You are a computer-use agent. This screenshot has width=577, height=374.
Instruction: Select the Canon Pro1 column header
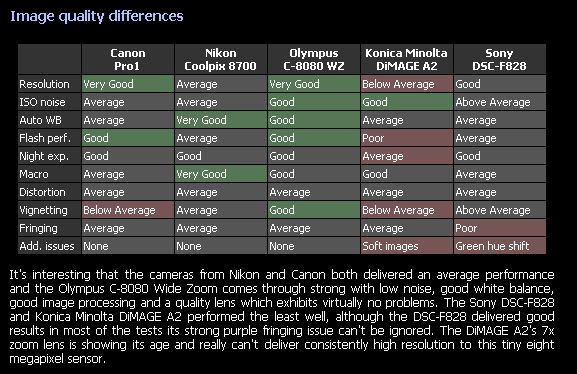tap(128, 59)
